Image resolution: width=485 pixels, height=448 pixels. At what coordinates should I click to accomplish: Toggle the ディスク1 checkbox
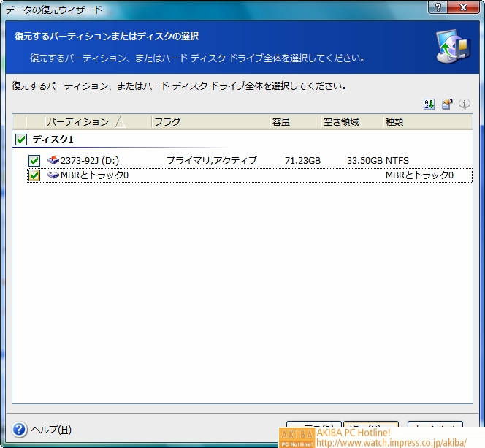[x=20, y=139]
